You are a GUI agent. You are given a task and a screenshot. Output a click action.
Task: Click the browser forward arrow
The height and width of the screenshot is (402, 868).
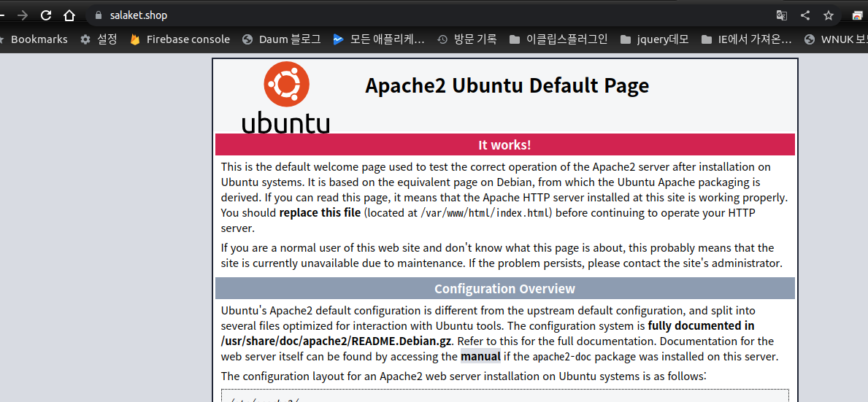pos(23,15)
